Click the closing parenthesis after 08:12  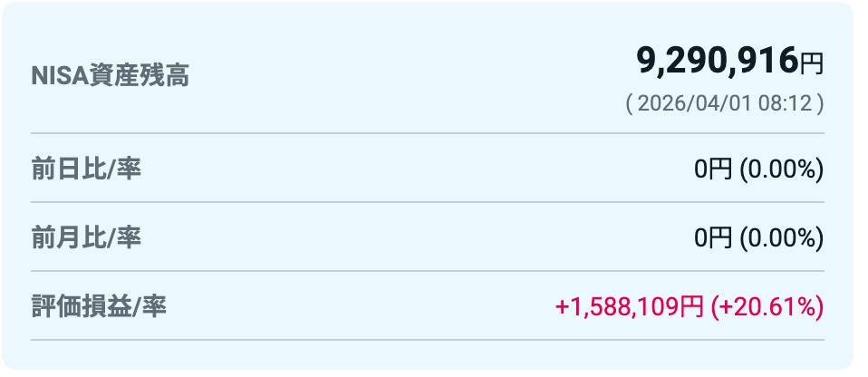(x=820, y=104)
